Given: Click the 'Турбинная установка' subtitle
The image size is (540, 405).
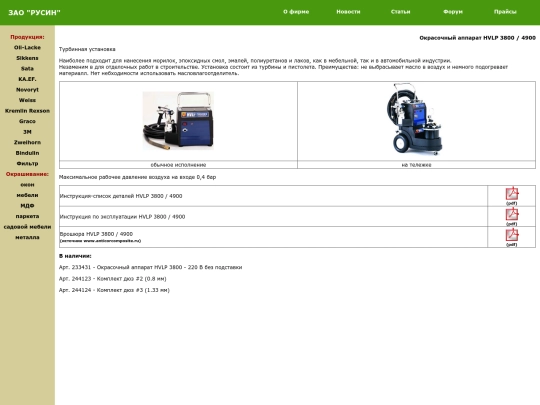Looking at the screenshot, I should 87,49.
